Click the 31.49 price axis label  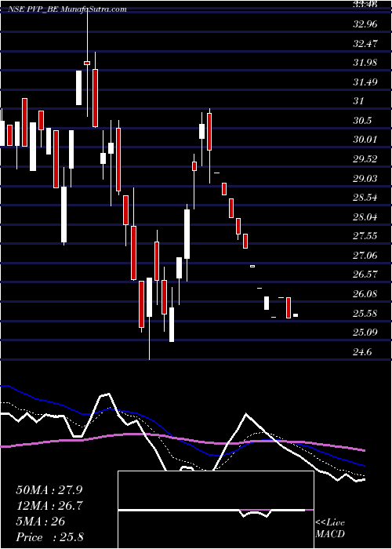tap(365, 82)
